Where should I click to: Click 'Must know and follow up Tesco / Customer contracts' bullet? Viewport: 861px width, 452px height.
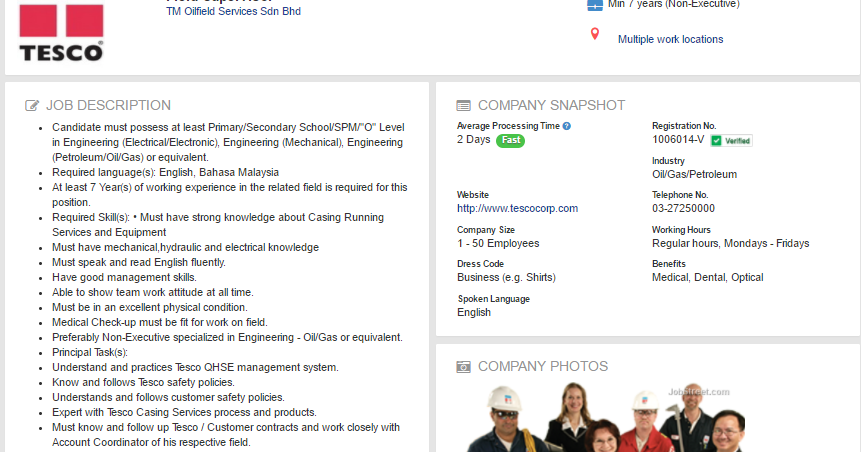click(226, 434)
